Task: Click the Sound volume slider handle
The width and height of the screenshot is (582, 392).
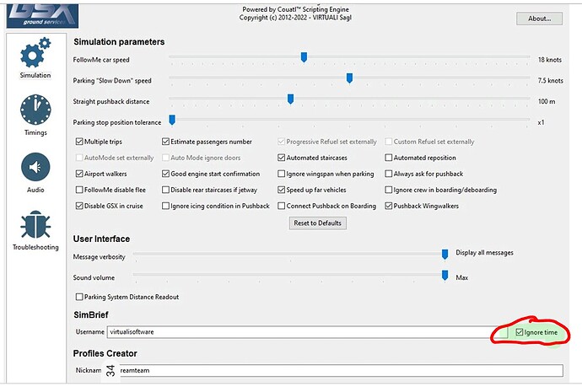Action: click(x=445, y=275)
